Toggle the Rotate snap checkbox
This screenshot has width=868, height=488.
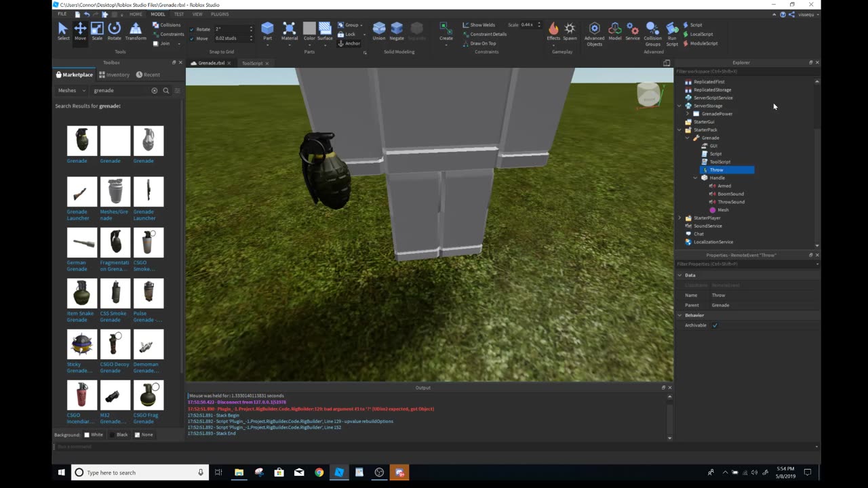pos(192,29)
